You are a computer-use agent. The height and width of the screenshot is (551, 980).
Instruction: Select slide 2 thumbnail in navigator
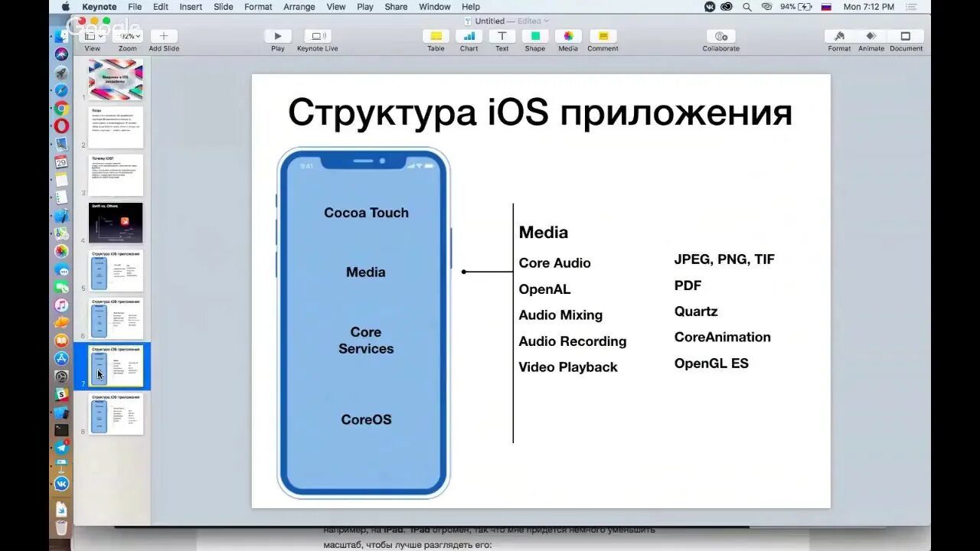point(116,127)
